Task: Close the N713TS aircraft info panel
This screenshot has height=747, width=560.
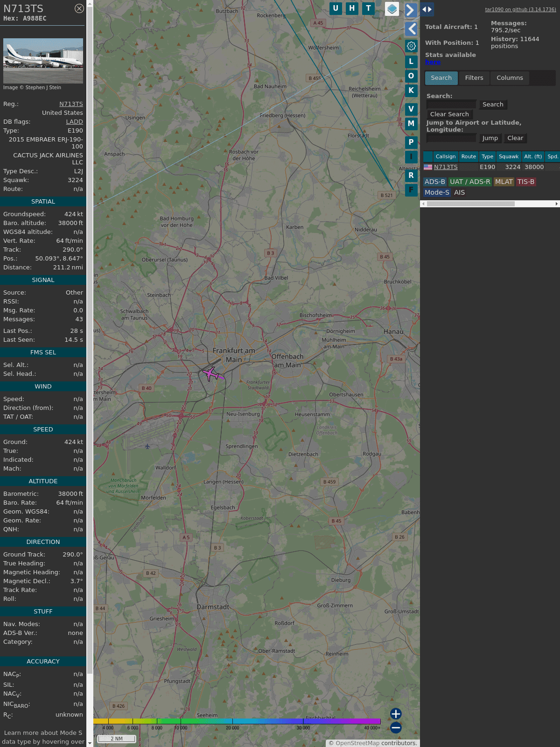Action: pos(79,8)
